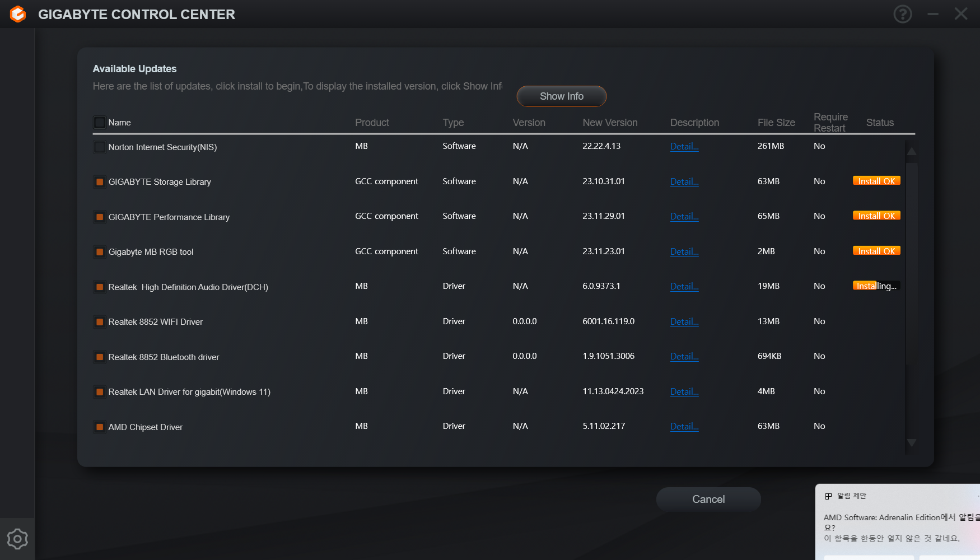Click new version 22.22.4.13 cell
Image resolution: width=980 pixels, height=560 pixels.
coord(601,146)
